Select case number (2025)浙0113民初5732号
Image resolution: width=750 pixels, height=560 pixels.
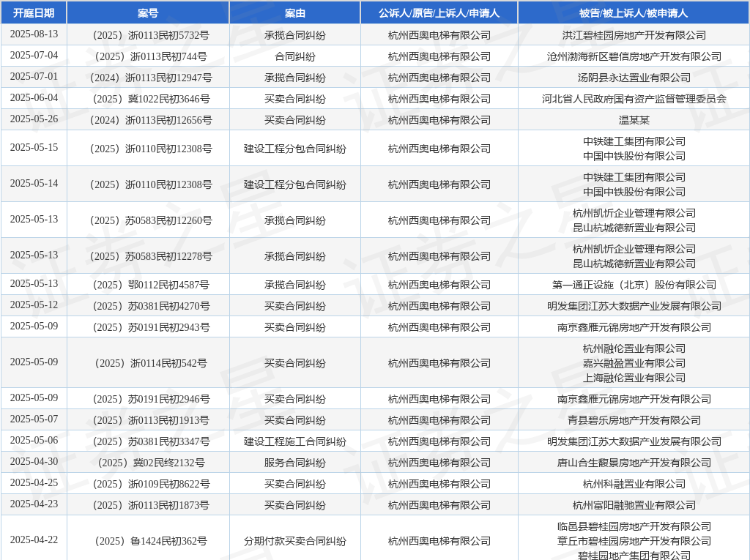point(151,35)
